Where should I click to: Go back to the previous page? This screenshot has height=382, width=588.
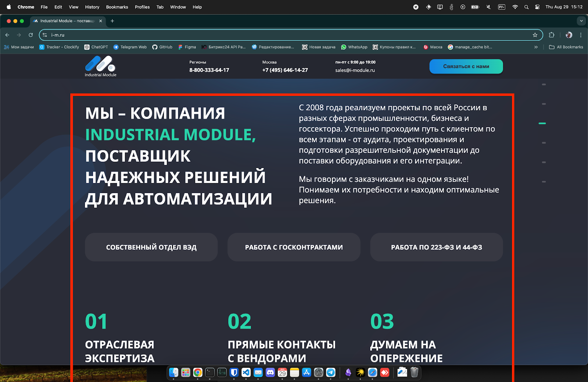pos(7,35)
